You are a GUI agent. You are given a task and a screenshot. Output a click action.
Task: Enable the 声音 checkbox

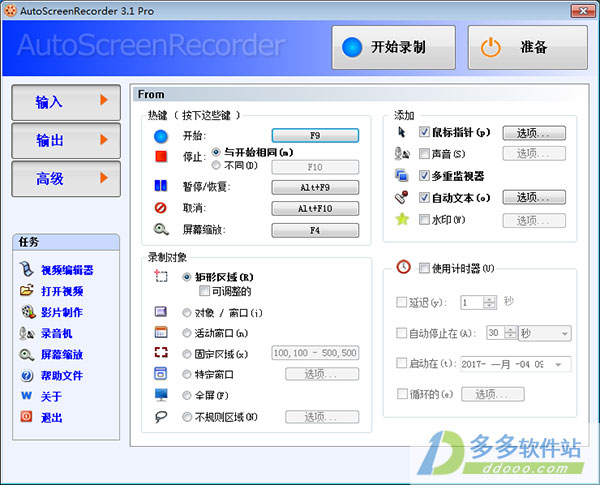click(424, 154)
